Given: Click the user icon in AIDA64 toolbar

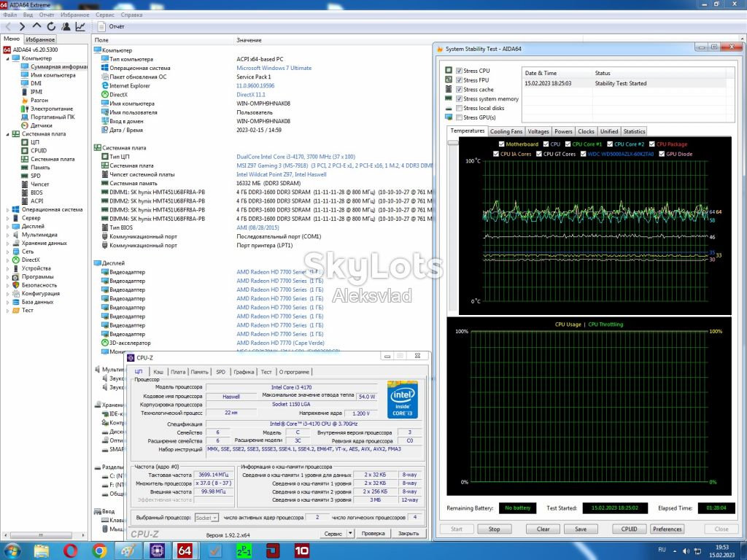Looking at the screenshot, I should tap(66, 27).
